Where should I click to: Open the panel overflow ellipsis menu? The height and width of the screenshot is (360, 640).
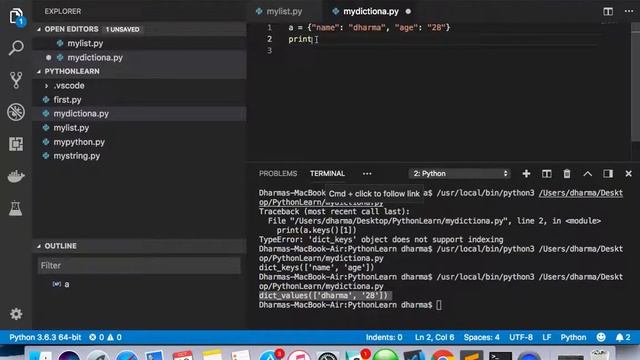tap(367, 173)
